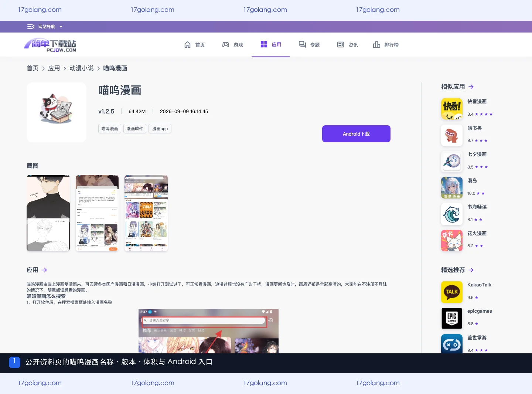532x394 pixels.
Task: Click the 漫画软件 tag
Action: [135, 129]
